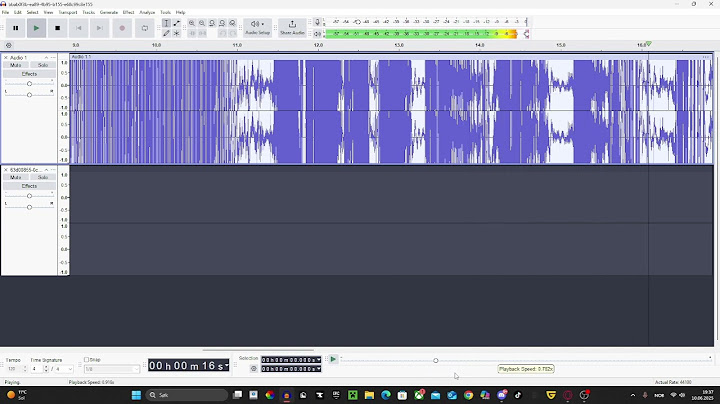Click the record meter microphone icon
Image resolution: width=720 pixels, height=404 pixels.
click(x=317, y=22)
